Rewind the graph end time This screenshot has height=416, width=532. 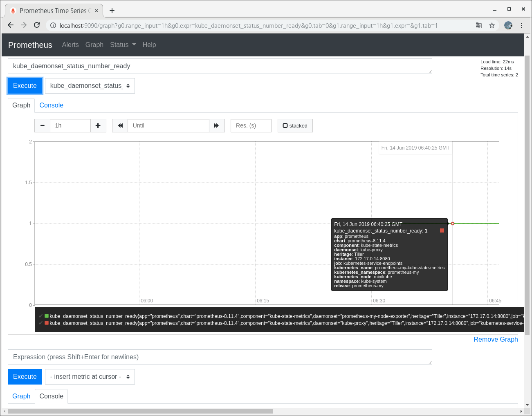pos(120,126)
